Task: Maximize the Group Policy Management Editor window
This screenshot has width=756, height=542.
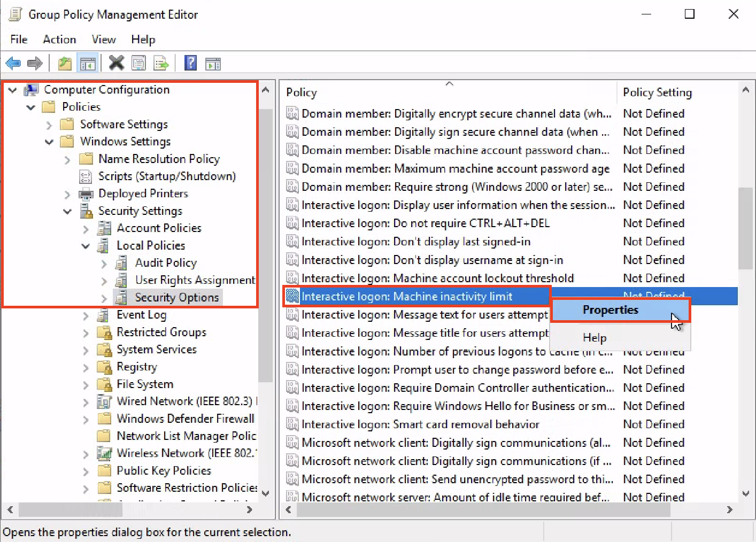Action: point(690,14)
